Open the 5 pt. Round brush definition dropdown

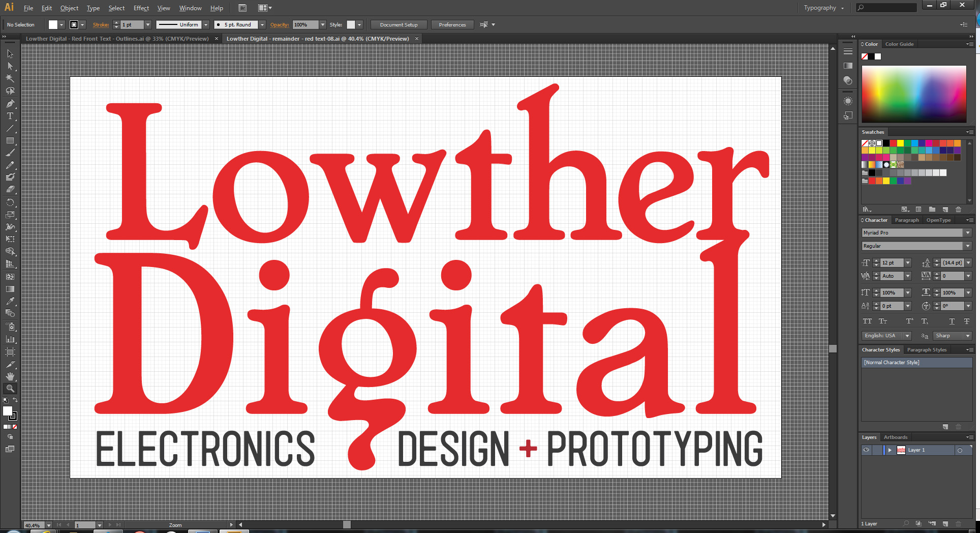click(x=262, y=25)
